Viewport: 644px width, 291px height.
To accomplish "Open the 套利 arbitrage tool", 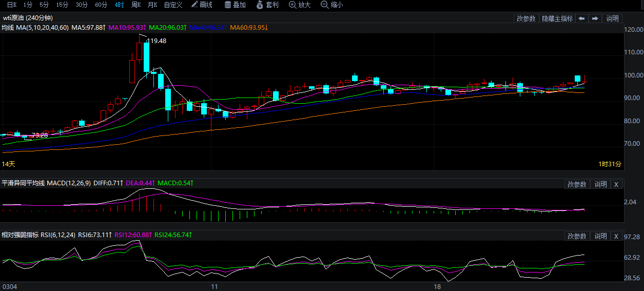I will pyautogui.click(x=267, y=5).
